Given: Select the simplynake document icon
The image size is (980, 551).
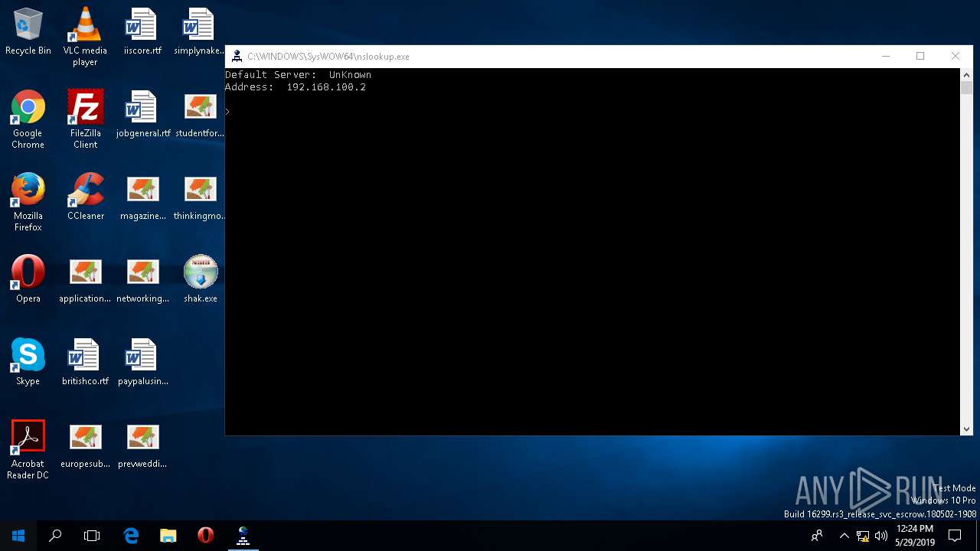Looking at the screenshot, I should coord(200,32).
